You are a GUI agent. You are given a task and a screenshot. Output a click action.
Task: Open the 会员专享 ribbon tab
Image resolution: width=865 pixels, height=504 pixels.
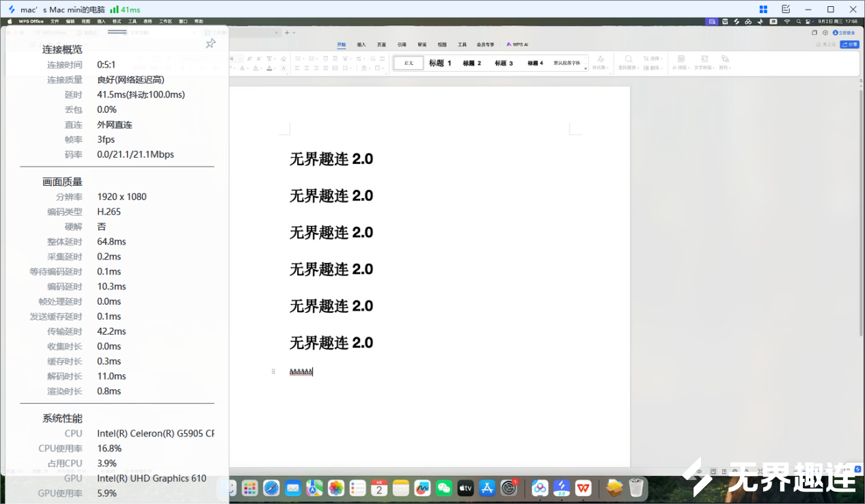(x=485, y=44)
